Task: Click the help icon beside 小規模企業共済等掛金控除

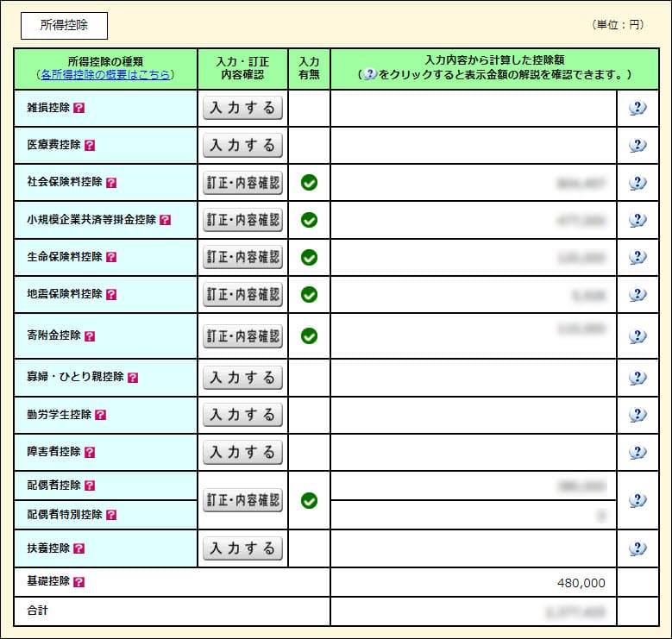Action: point(166,220)
